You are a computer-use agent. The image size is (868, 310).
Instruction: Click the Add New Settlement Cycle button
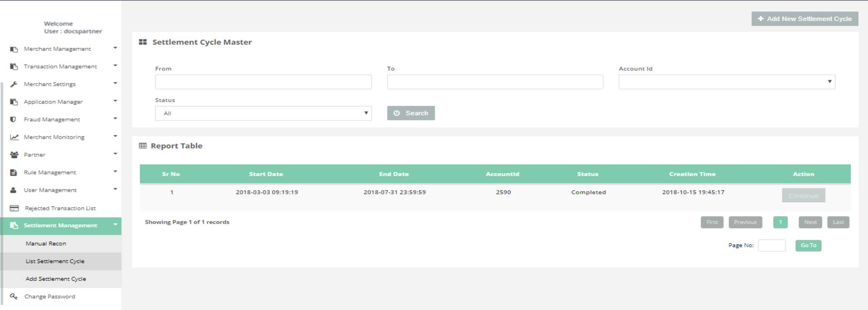click(x=805, y=19)
